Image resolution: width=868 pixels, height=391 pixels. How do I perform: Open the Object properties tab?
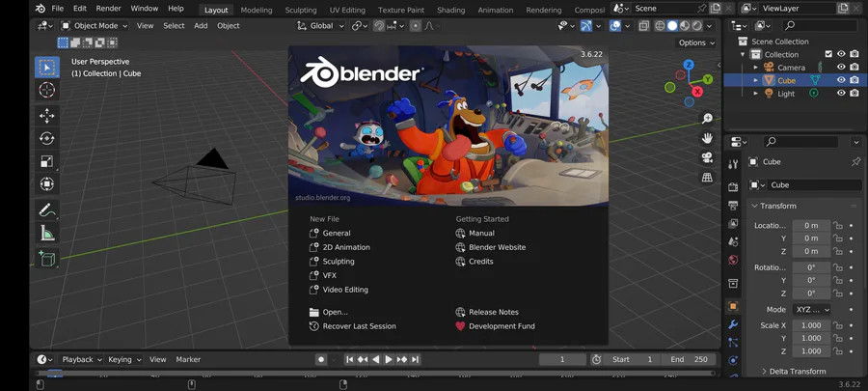pyautogui.click(x=733, y=306)
